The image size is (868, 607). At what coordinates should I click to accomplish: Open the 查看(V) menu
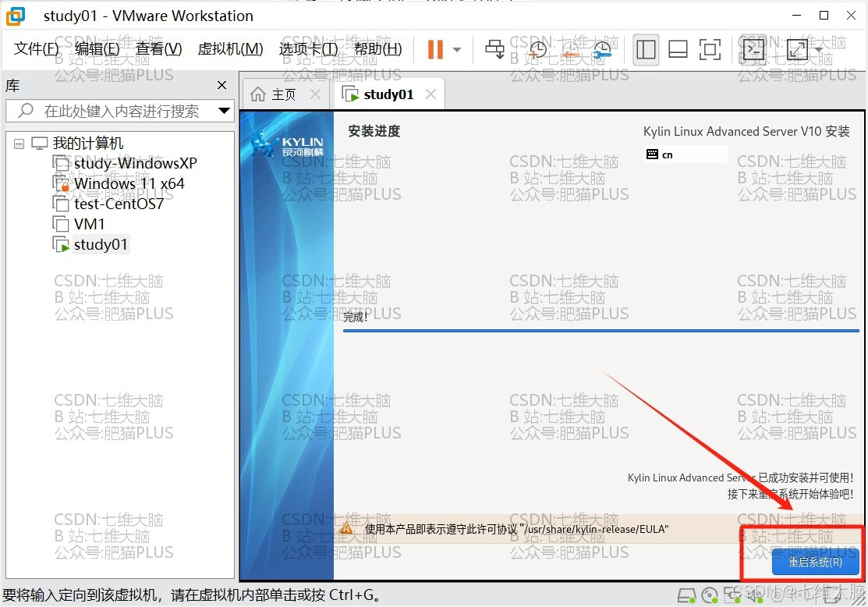[159, 48]
